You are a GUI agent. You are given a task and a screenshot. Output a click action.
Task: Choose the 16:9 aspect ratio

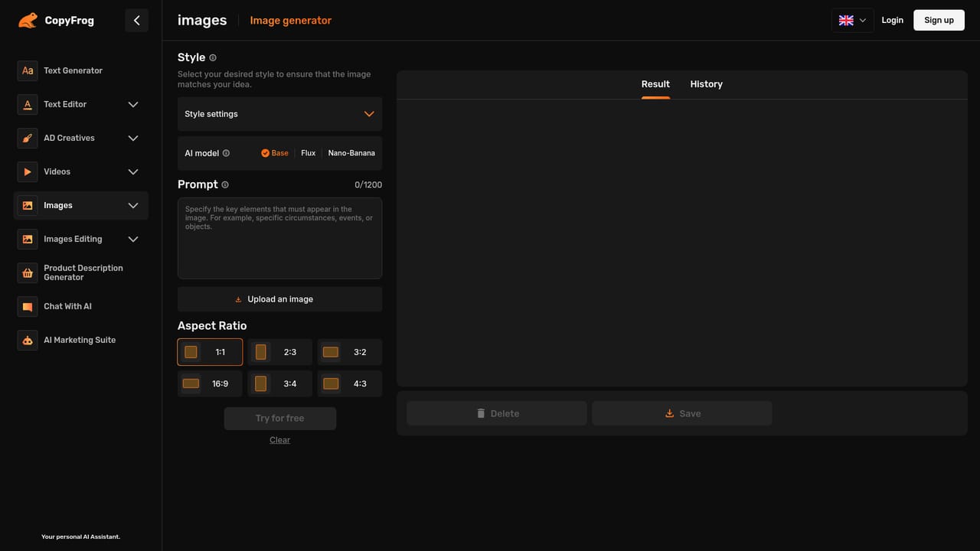pos(210,383)
